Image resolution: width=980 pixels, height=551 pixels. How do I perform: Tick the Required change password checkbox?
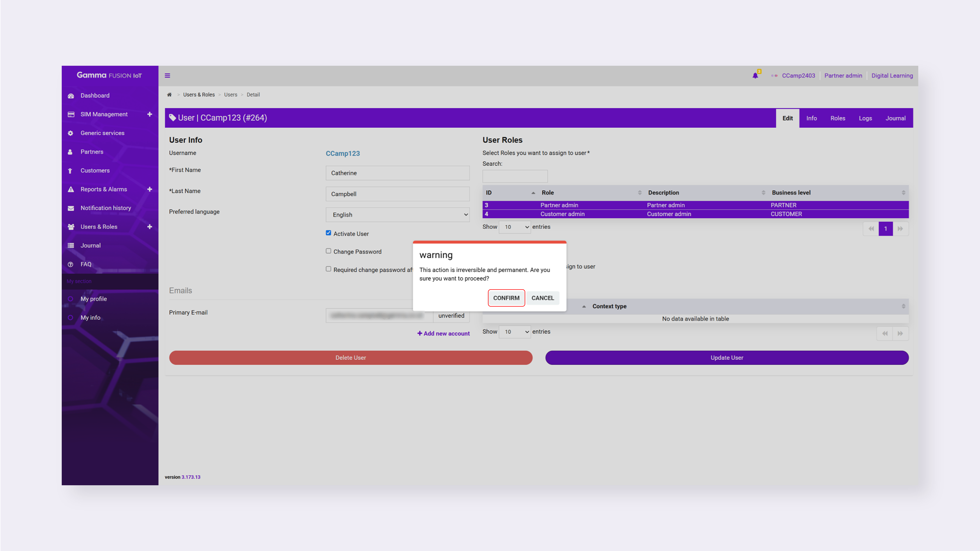pos(328,269)
